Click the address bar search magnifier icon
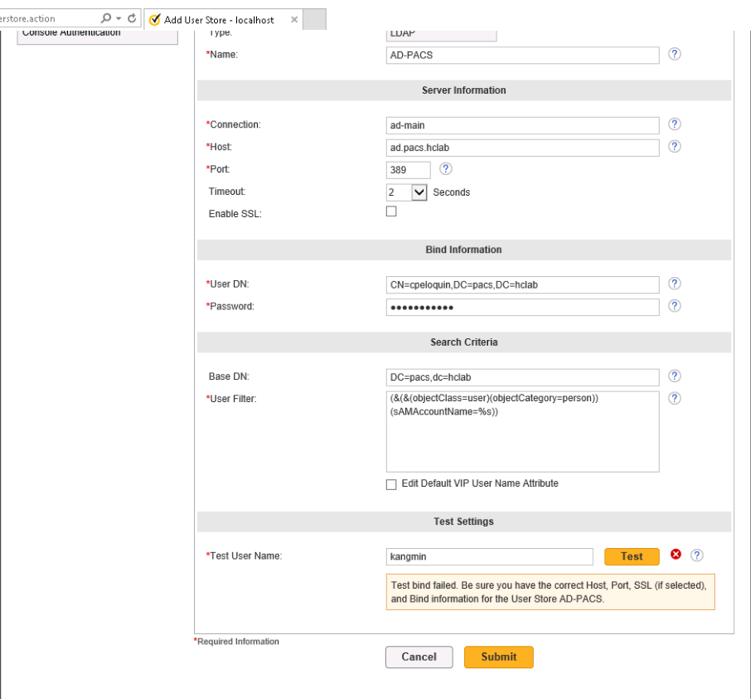The image size is (751, 699). click(106, 18)
